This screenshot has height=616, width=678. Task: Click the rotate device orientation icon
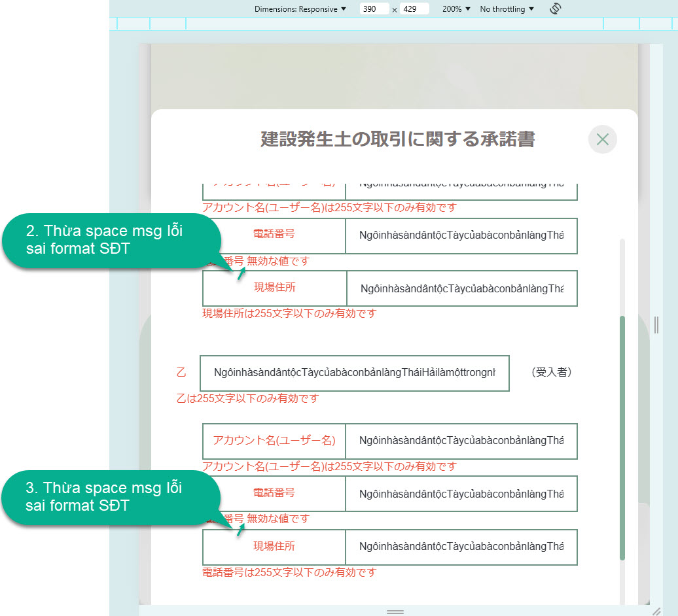tap(556, 9)
